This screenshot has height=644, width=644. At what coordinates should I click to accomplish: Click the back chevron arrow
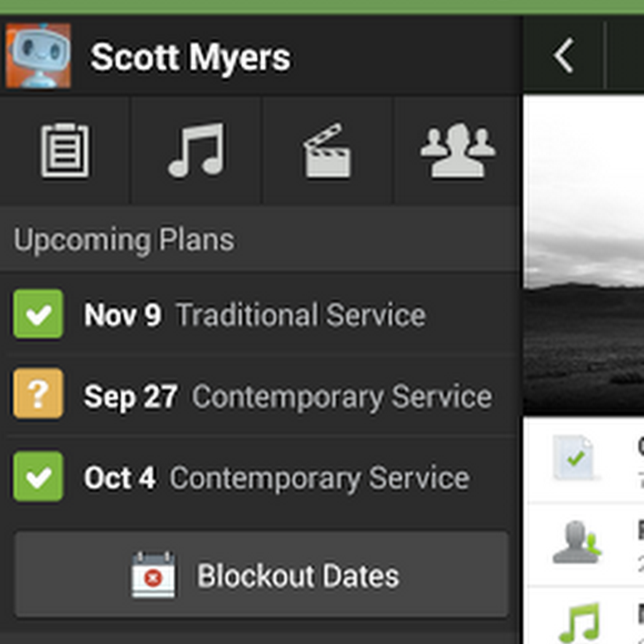[x=564, y=56]
